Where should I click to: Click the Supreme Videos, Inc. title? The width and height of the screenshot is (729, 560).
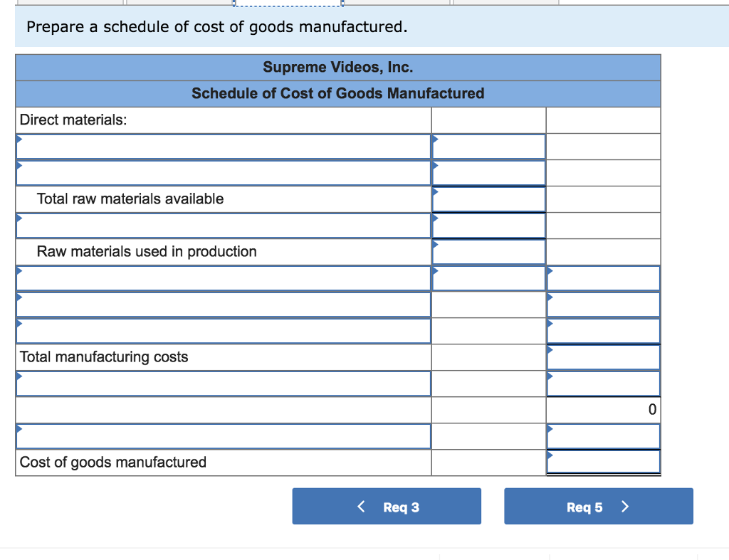point(338,68)
